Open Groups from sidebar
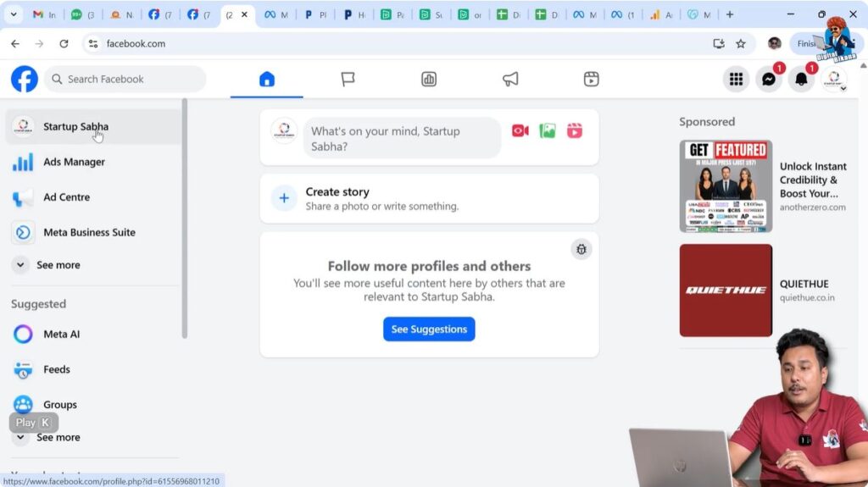Image resolution: width=868 pixels, height=487 pixels. click(x=93, y=405)
